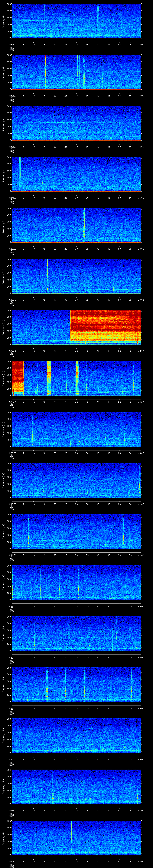Click the "44:00" end time label
The width and height of the screenshot is (153, 868).
(x=141, y=657)
